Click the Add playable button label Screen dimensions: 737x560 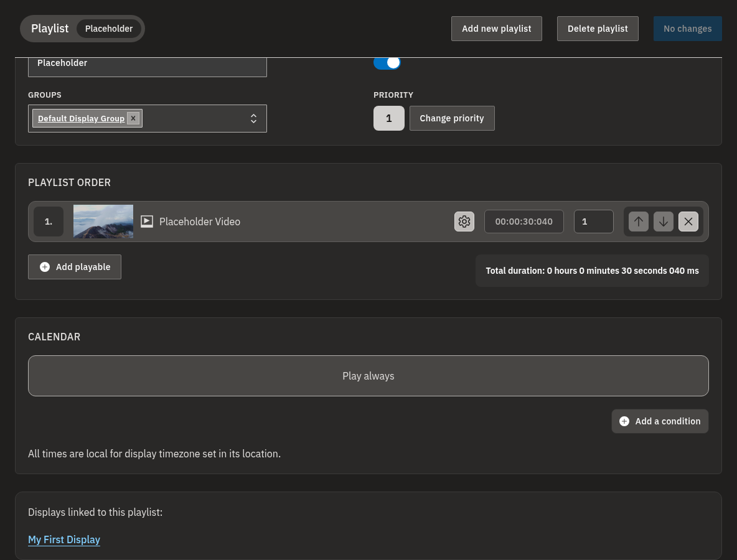coord(83,267)
